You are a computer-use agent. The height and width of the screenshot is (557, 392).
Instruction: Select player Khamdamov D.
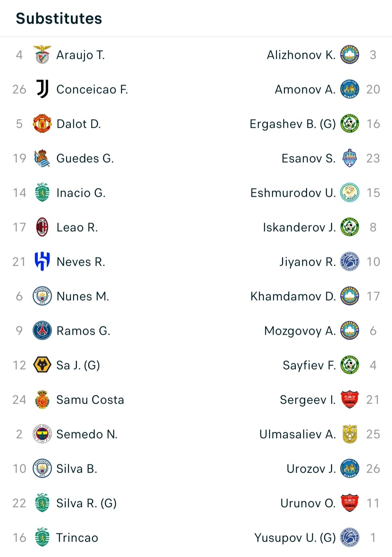click(x=293, y=296)
